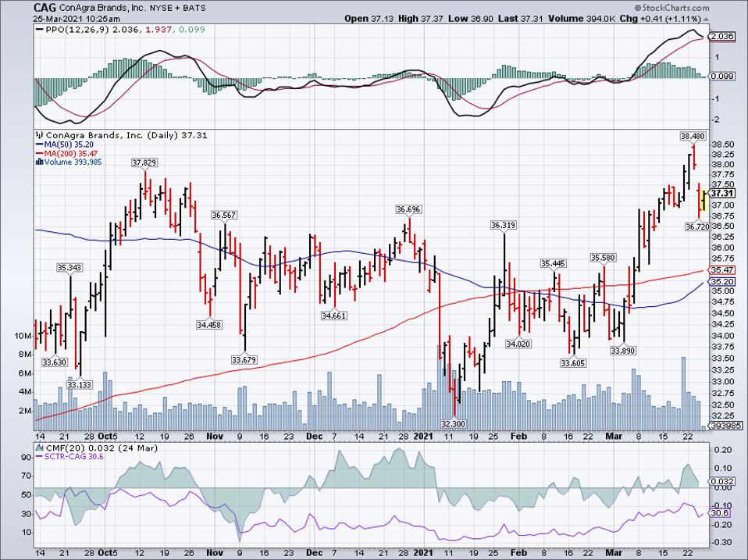Click the red line sample before MA(200)

click(40, 153)
